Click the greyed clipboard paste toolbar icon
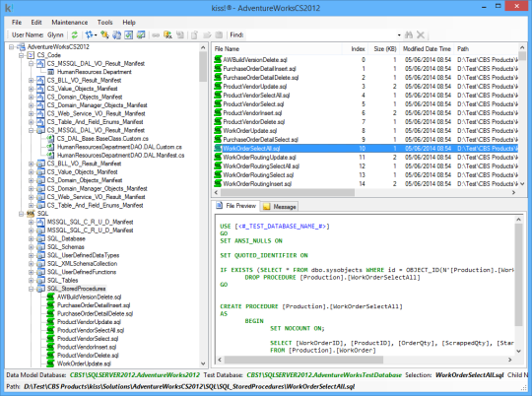Image resolution: width=532 pixels, height=396 pixels. tap(194, 34)
